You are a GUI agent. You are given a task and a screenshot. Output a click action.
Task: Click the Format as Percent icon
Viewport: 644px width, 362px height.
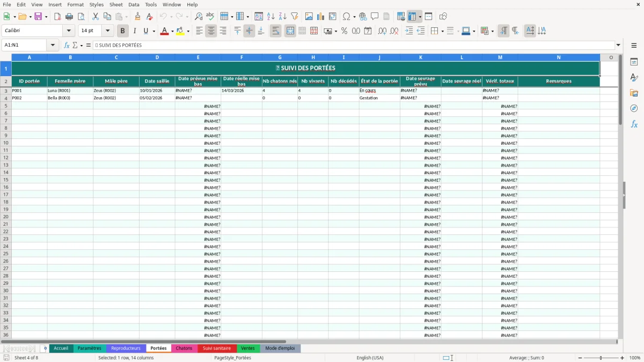(345, 31)
